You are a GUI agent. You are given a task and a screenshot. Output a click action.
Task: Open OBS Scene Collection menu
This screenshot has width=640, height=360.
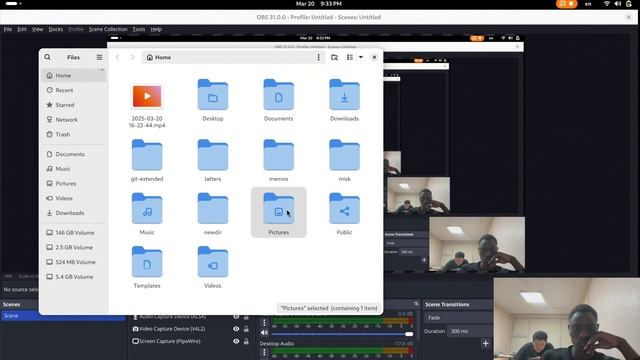(108, 29)
